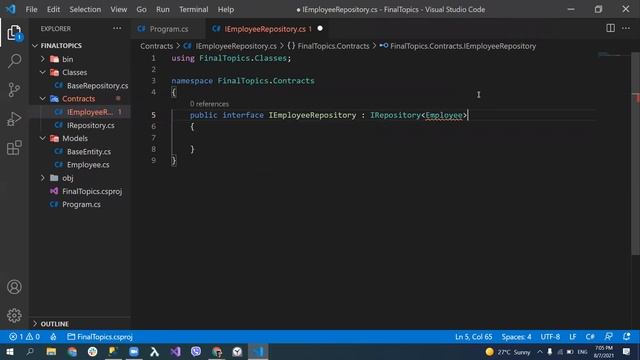Collapse the Models folder
The image size is (640, 360).
click(x=43, y=138)
